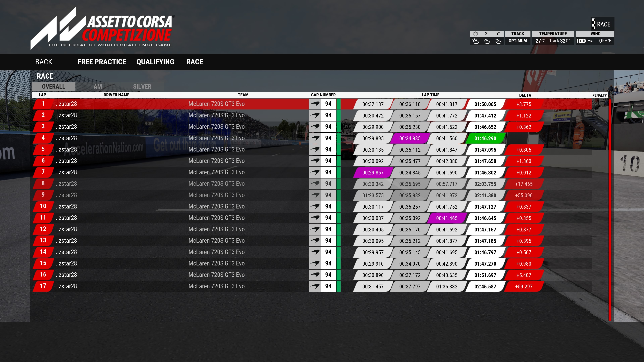Click the McLaren logo on lap 13 row
The width and height of the screenshot is (644, 362).
click(x=315, y=241)
